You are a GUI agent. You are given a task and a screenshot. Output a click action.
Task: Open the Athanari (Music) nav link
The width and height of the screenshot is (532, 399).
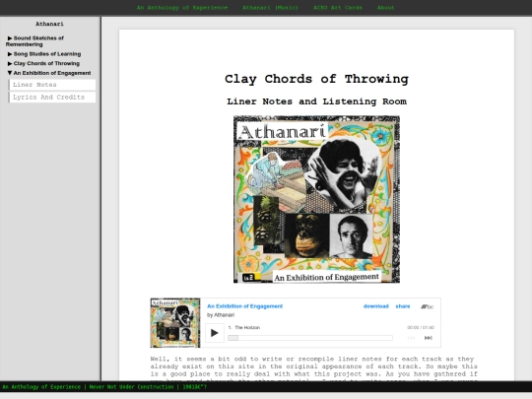tap(270, 8)
